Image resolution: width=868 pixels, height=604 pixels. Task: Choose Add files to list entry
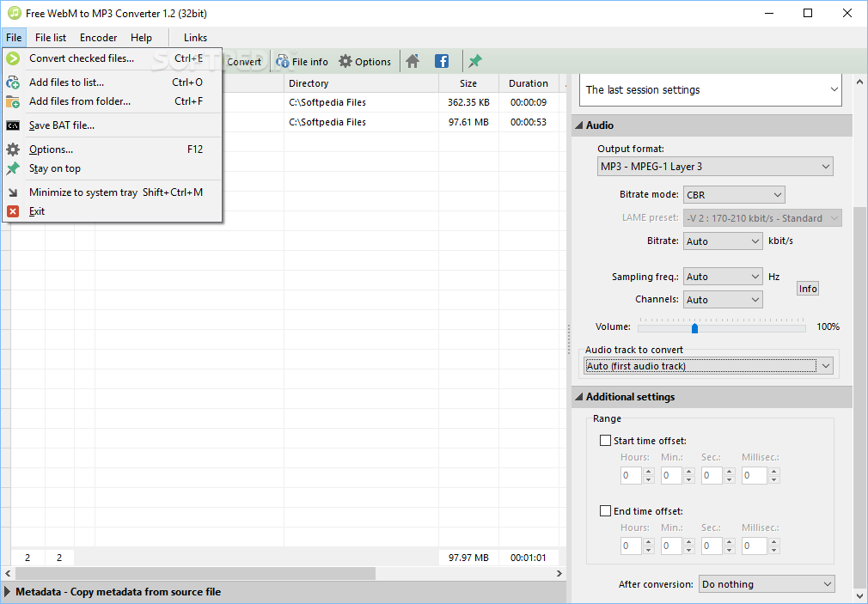(x=113, y=82)
